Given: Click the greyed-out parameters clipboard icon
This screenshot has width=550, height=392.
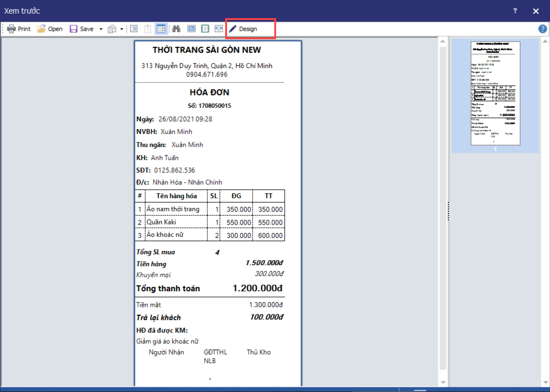Looking at the screenshot, I should [x=147, y=29].
